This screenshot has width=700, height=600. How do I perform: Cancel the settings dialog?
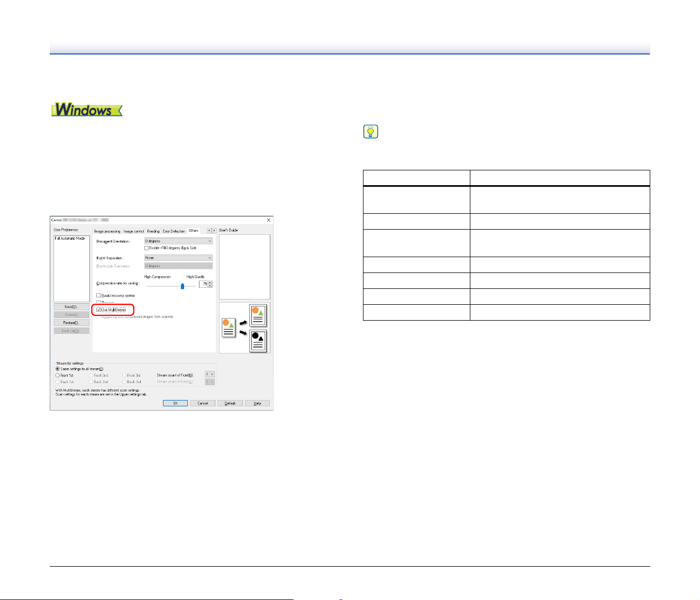pos(203,403)
